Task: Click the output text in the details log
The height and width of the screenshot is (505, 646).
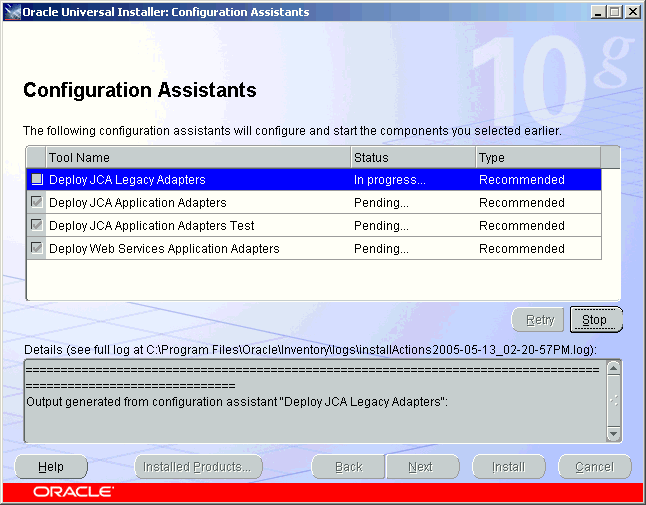Action: 237,402
